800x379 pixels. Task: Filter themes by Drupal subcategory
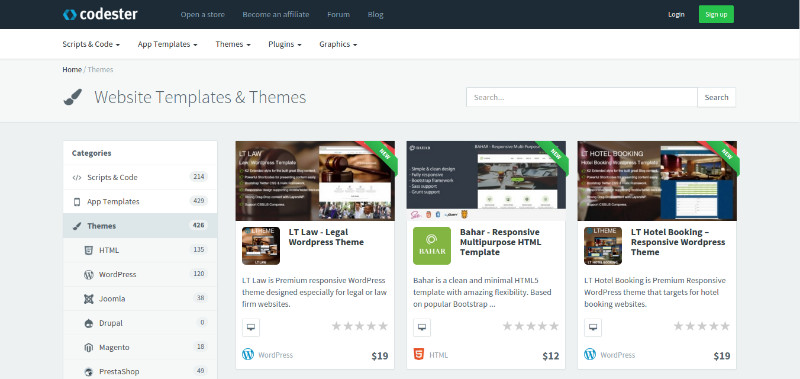coord(140,323)
